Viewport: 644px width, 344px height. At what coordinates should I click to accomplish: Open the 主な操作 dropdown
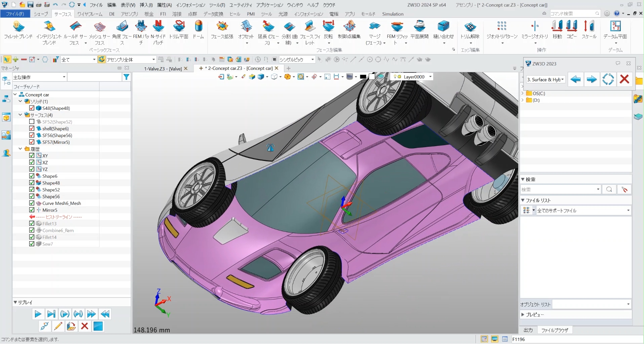40,77
